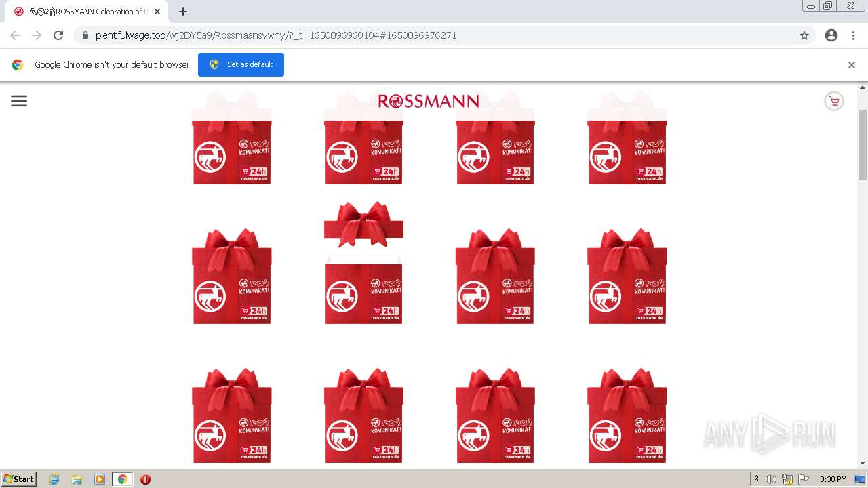
Task: Click the Set as default button
Action: point(241,64)
